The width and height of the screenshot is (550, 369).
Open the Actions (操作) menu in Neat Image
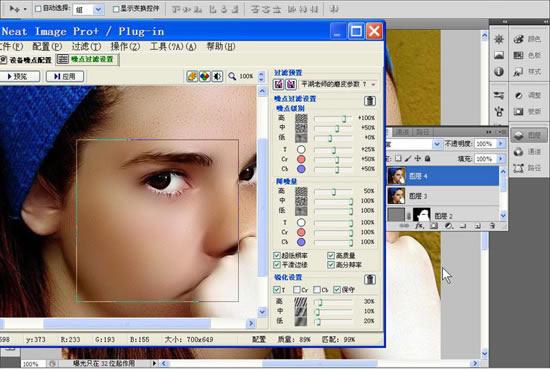click(125, 47)
